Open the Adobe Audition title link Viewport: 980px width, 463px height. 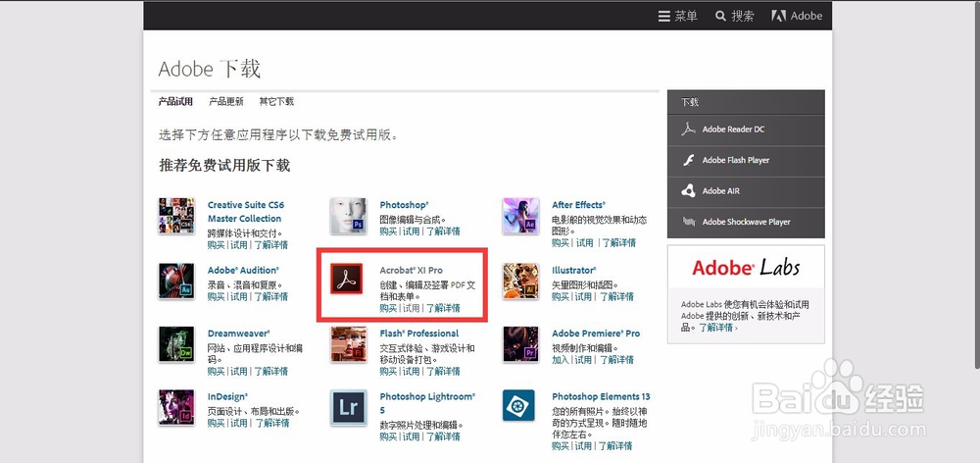tap(243, 271)
